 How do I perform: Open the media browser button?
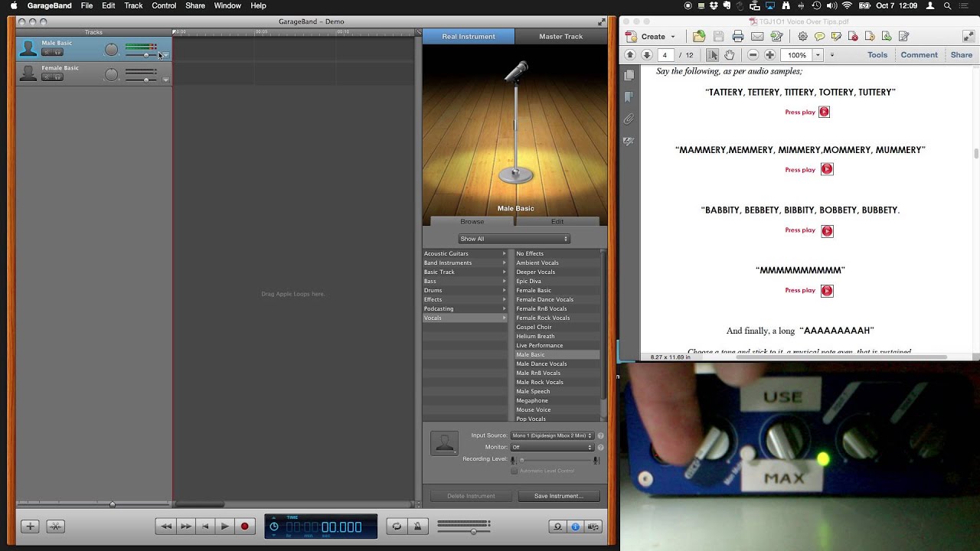coord(593,527)
